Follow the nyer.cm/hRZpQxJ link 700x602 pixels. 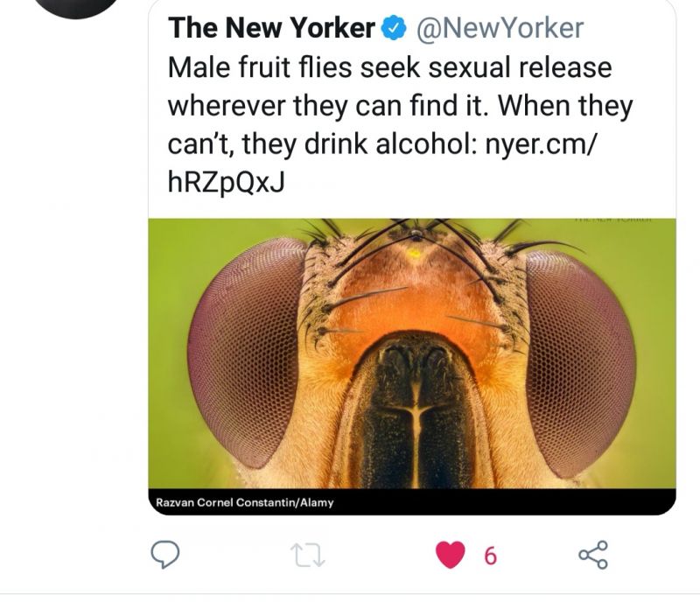381,164
